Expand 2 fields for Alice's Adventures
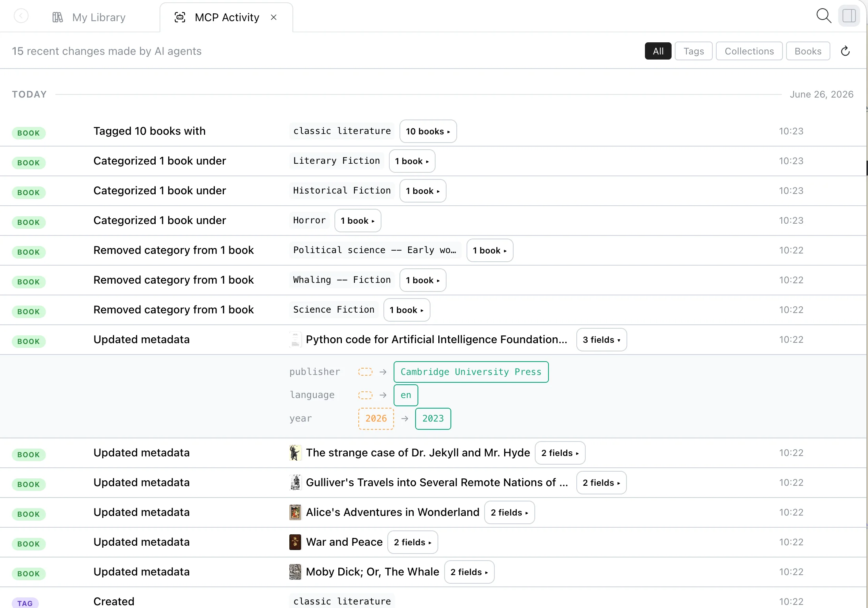Screen dimensions: 868x608 (510, 512)
